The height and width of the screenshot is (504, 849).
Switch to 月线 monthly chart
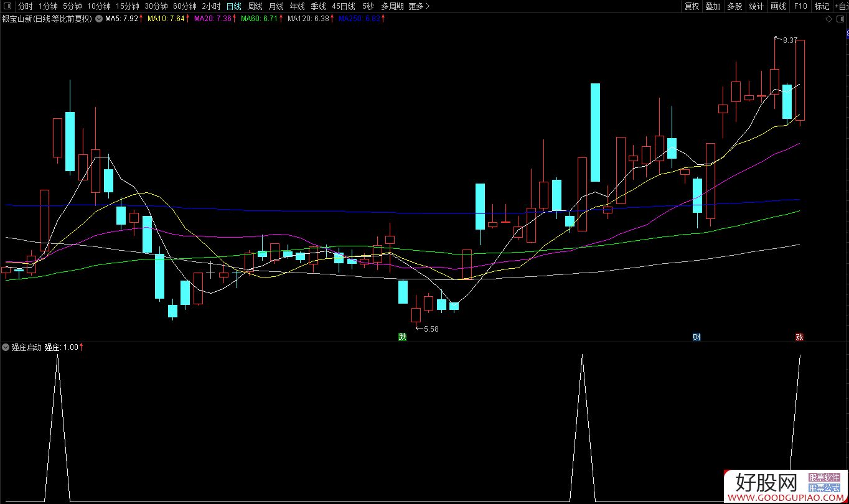click(276, 6)
